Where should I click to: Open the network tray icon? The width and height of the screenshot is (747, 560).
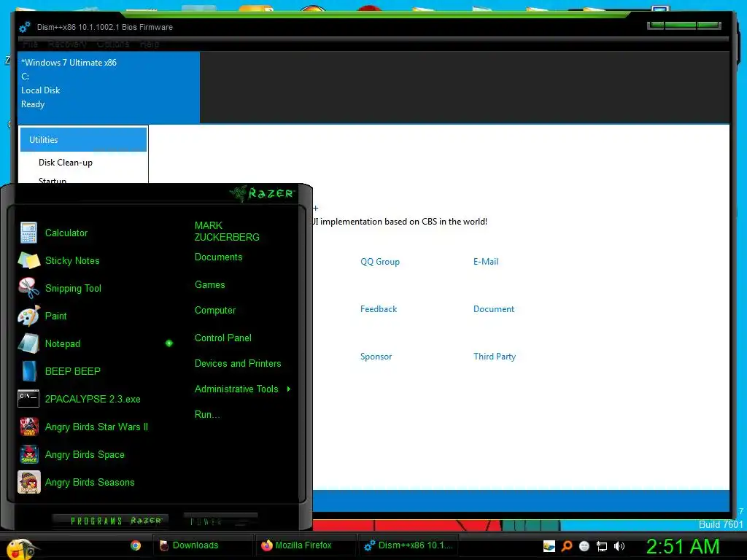(602, 546)
